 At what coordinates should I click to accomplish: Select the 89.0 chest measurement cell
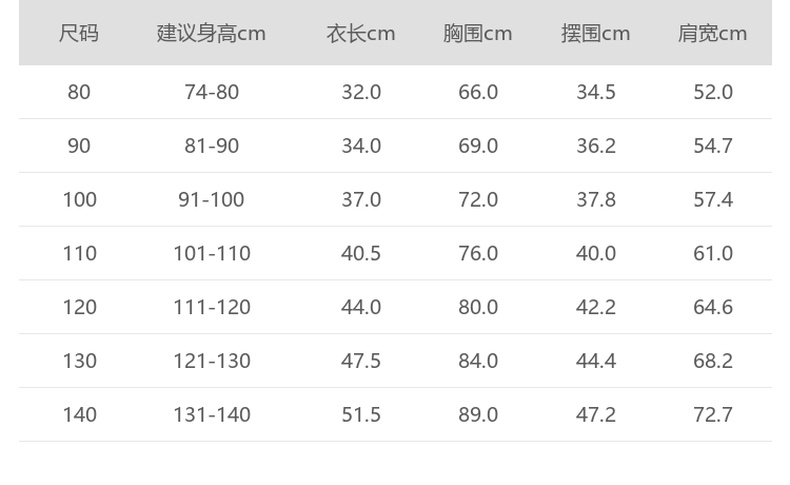point(478,415)
